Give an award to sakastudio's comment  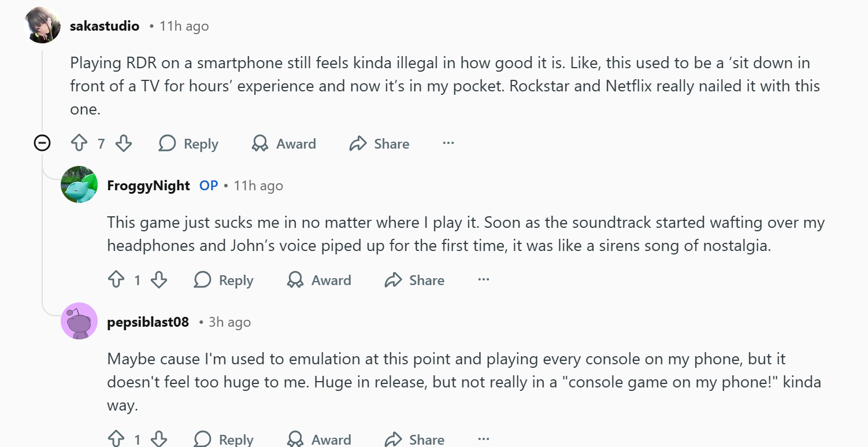click(284, 143)
